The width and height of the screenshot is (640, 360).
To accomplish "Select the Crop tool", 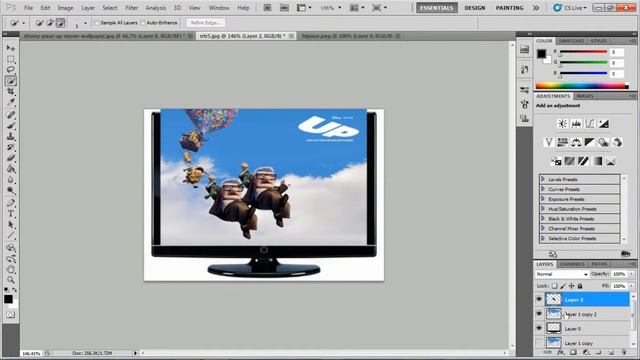I will coord(11,91).
